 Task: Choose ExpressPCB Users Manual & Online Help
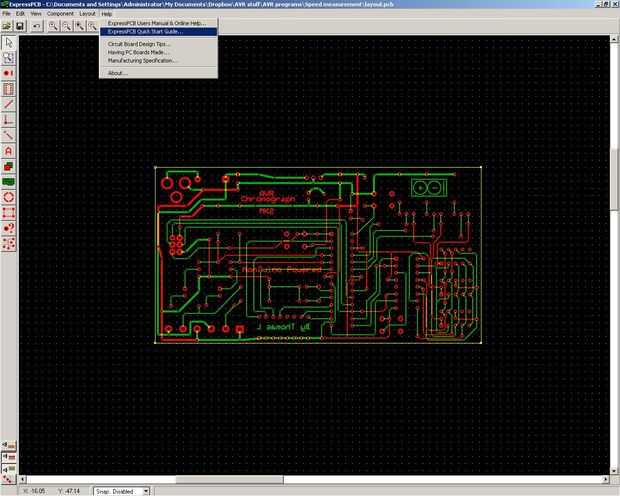[x=158, y=23]
